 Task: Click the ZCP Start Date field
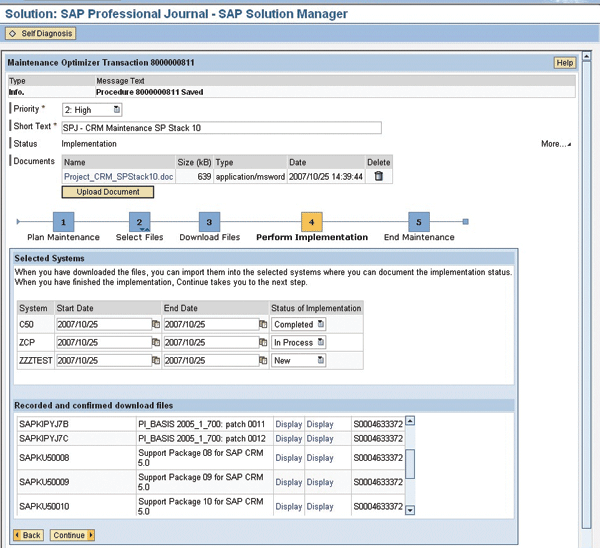click(x=104, y=342)
